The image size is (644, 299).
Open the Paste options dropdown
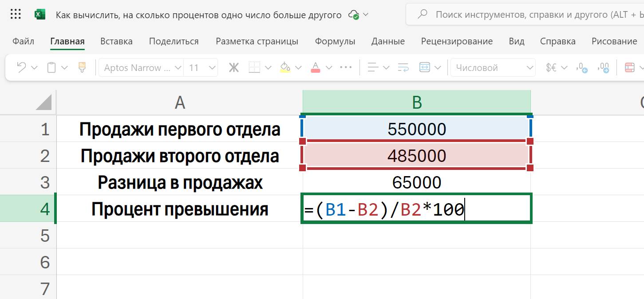pos(63,67)
